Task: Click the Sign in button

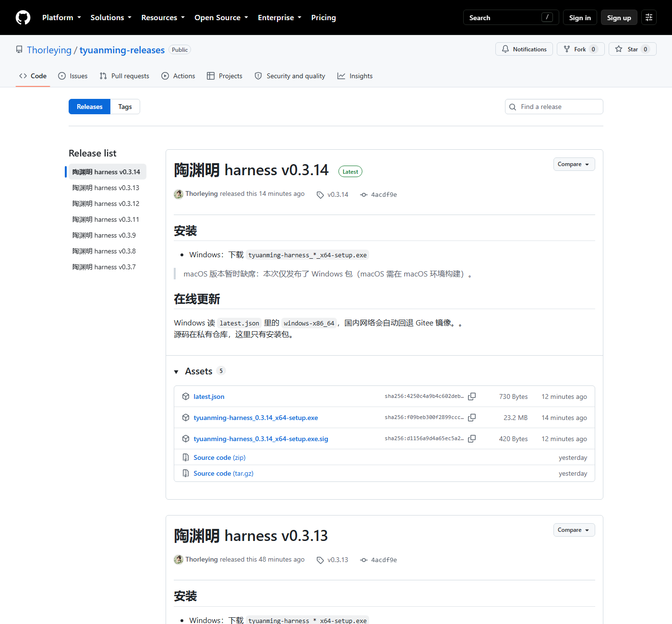Action: (580, 17)
